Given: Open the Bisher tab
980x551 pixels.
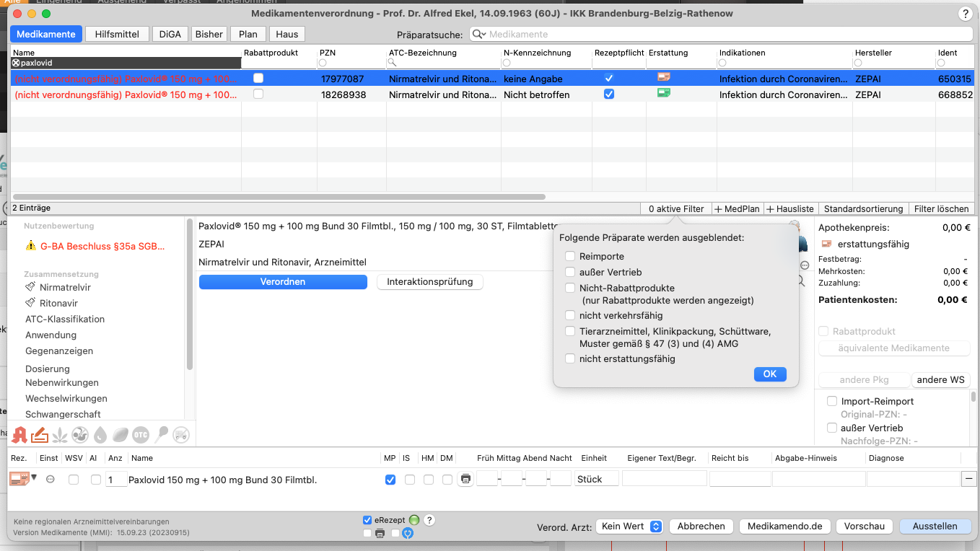Looking at the screenshot, I should (209, 34).
